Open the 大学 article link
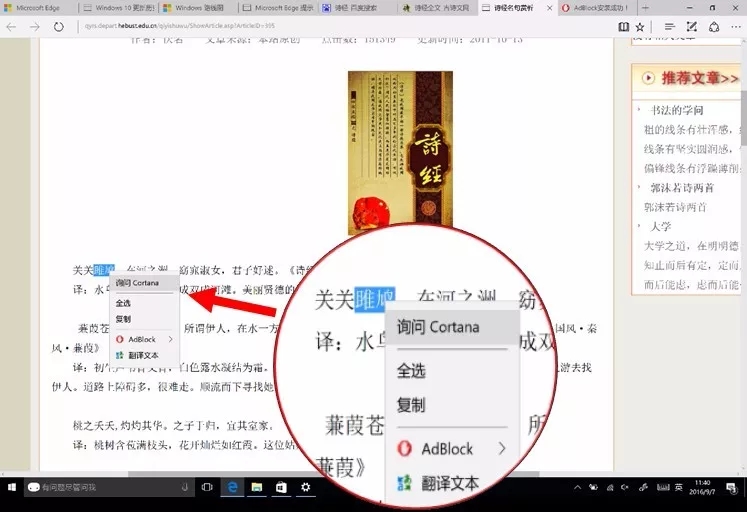 tap(661, 227)
